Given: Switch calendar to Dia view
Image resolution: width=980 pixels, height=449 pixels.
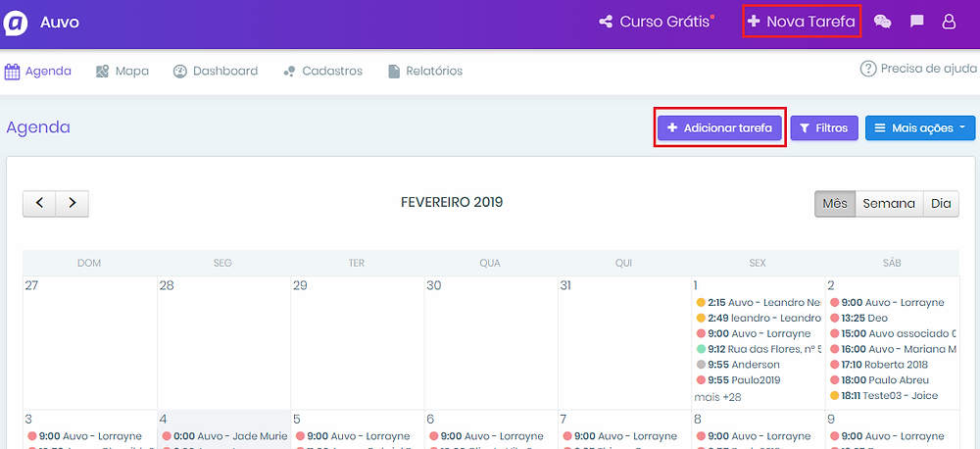Looking at the screenshot, I should pyautogui.click(x=941, y=204).
